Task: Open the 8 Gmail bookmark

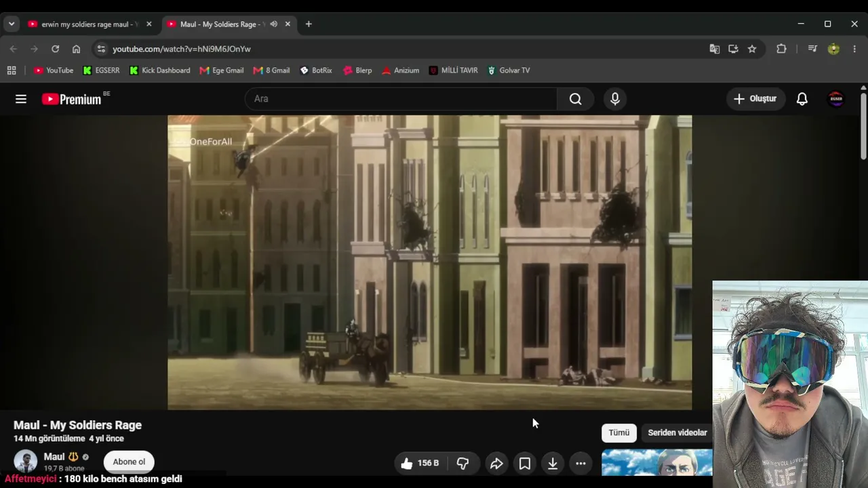Action: point(271,70)
